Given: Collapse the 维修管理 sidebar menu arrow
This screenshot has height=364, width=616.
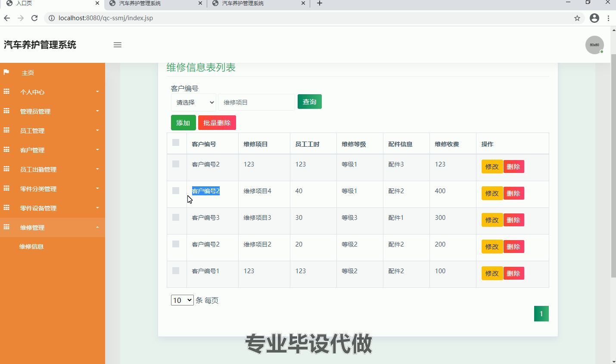Looking at the screenshot, I should (97, 227).
